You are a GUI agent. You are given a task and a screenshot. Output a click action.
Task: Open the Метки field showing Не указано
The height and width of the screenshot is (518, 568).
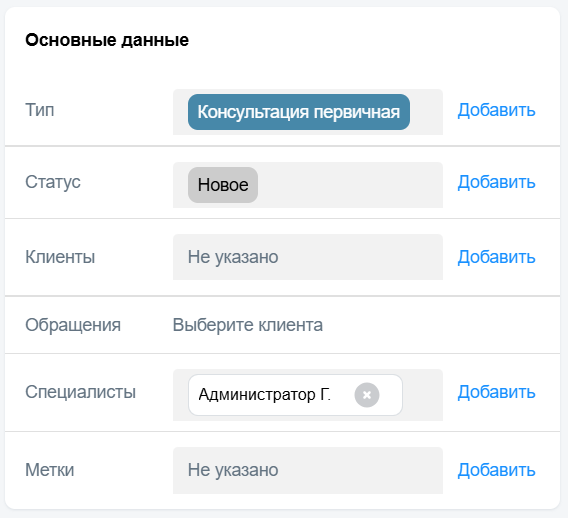point(308,470)
